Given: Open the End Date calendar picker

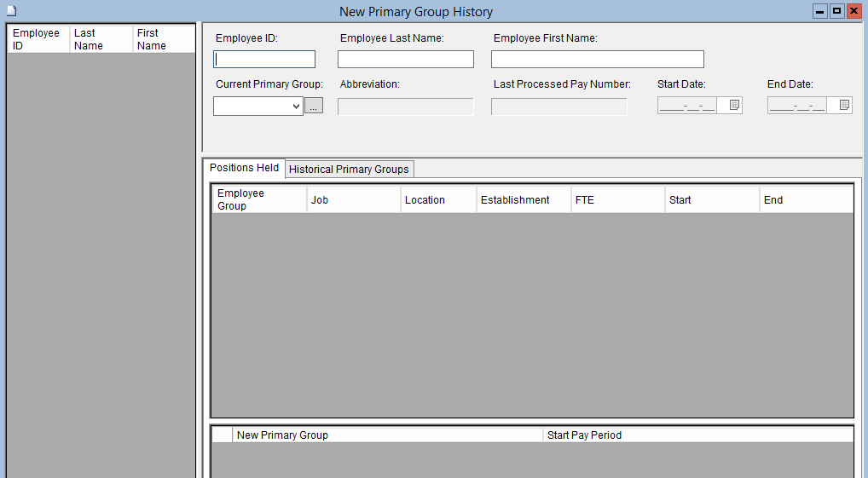Looking at the screenshot, I should tap(843, 106).
